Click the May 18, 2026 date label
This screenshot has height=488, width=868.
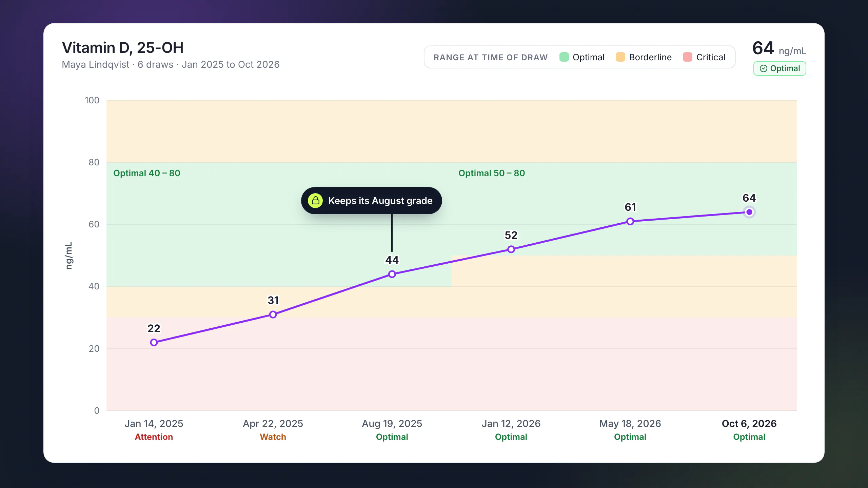pos(630,424)
